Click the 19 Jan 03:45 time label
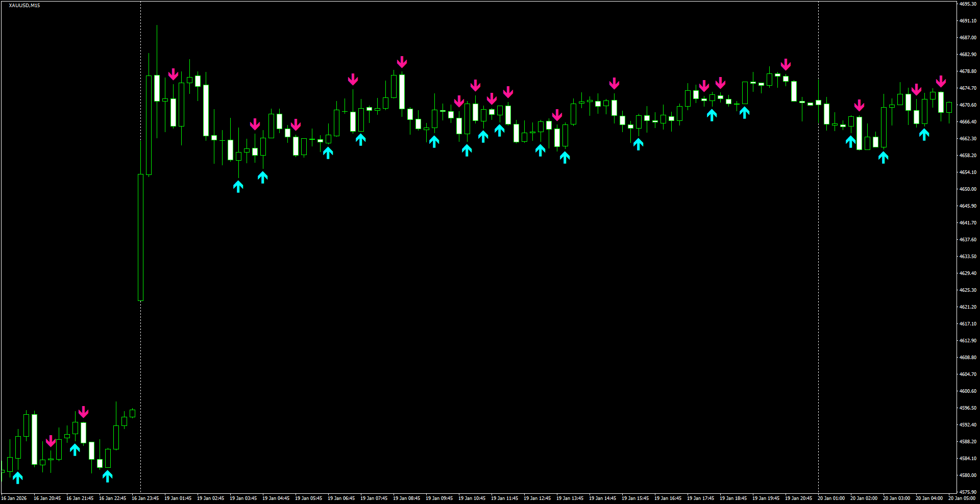The image size is (980, 504). 243,498
